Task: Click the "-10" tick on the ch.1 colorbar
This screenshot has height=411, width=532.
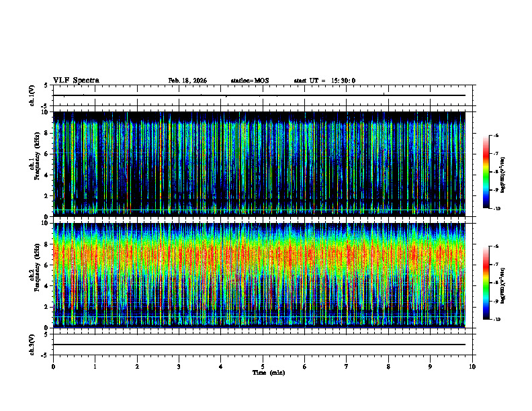Action: (x=497, y=209)
